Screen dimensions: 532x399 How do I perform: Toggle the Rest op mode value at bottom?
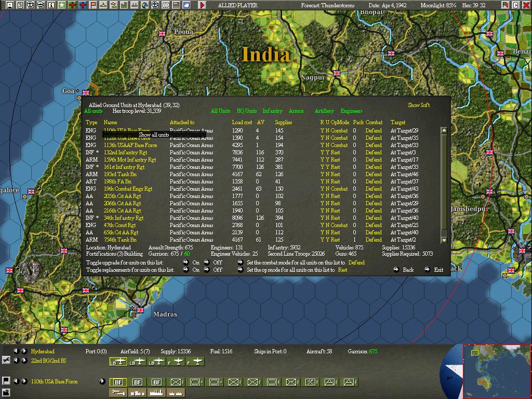(x=342, y=270)
